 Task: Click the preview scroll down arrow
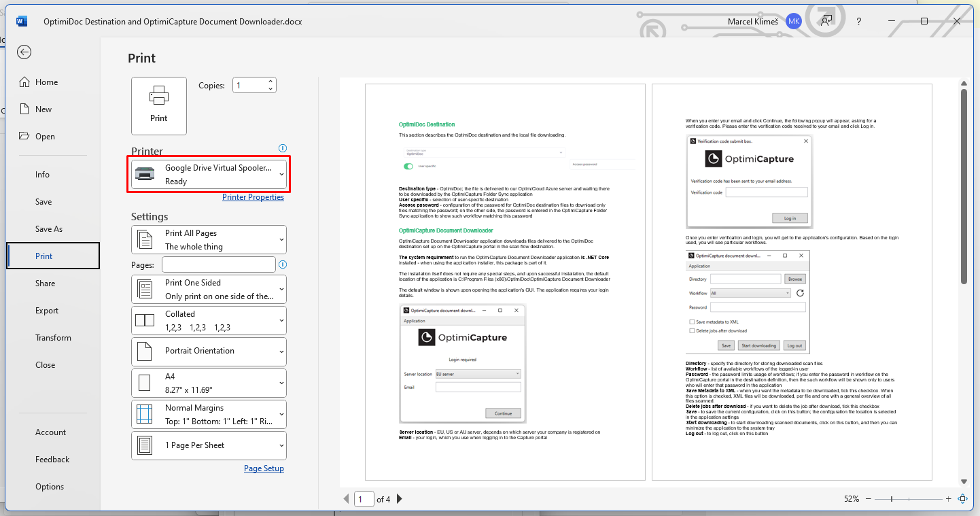click(x=964, y=481)
